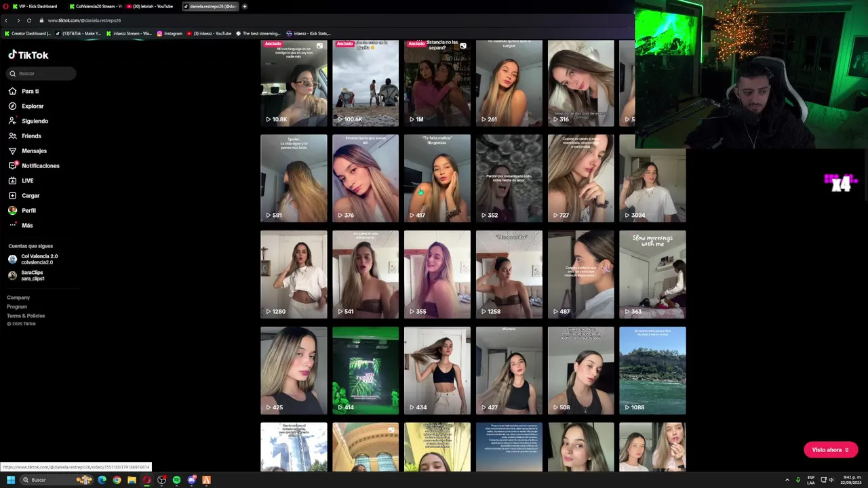
Task: Click the green microphone tray icon
Action: (x=798, y=480)
